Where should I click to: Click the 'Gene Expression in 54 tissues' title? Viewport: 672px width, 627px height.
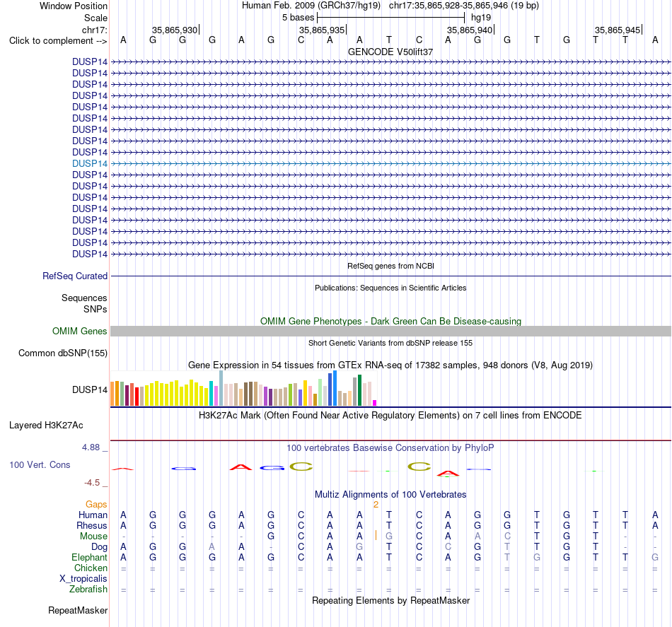coord(390,365)
